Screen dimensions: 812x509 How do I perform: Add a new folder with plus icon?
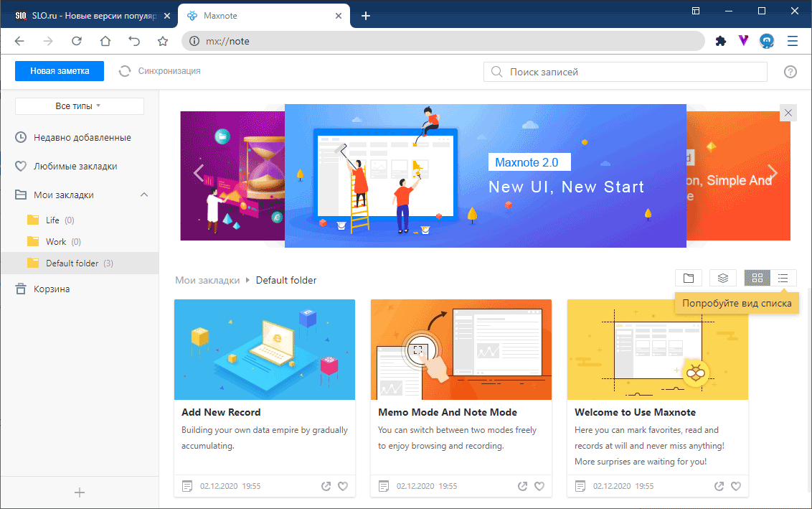point(79,492)
